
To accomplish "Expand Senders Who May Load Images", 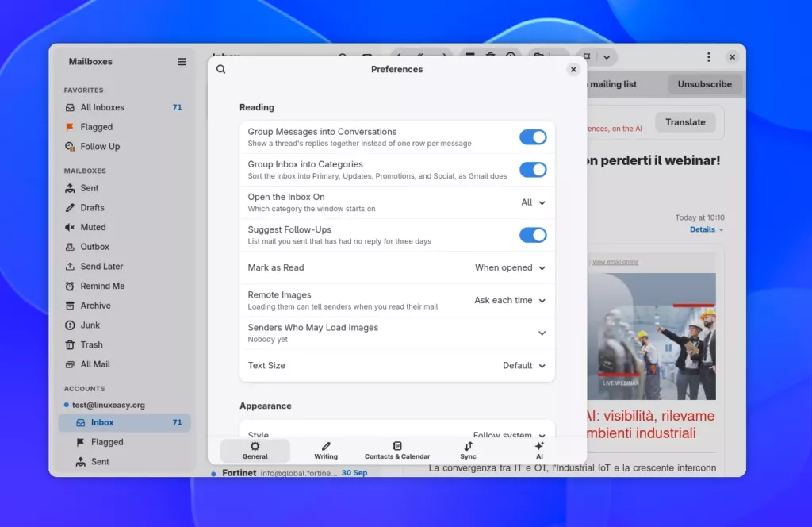I will tap(397, 333).
